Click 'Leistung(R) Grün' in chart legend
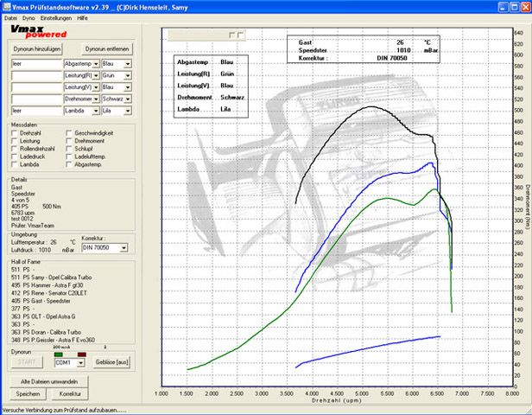The width and height of the screenshot is (532, 415). click(x=206, y=74)
